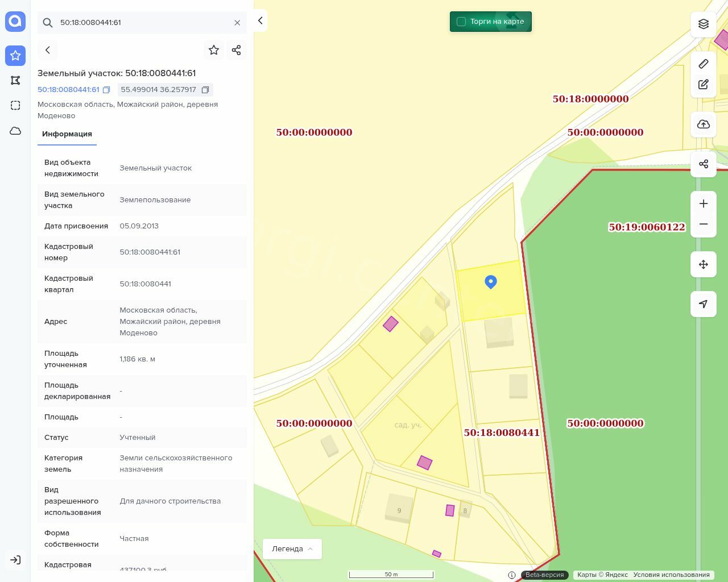Activate the map edit drawing tool

tap(704, 85)
